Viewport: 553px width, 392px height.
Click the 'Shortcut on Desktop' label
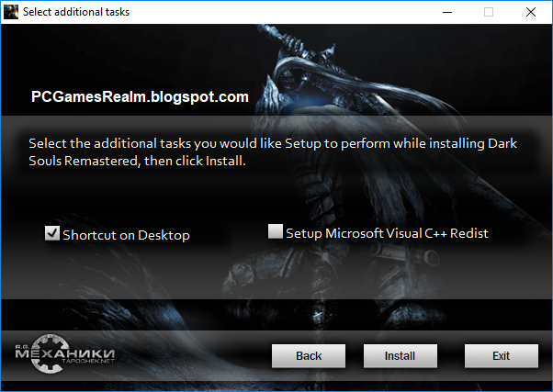[126, 235]
